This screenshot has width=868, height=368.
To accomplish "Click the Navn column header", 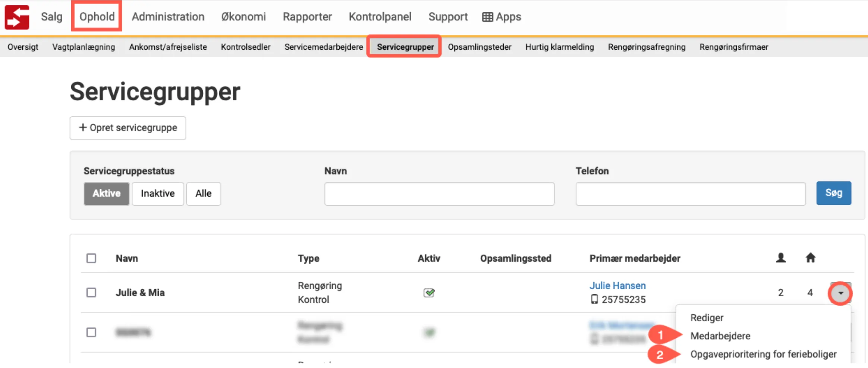I will (x=127, y=258).
